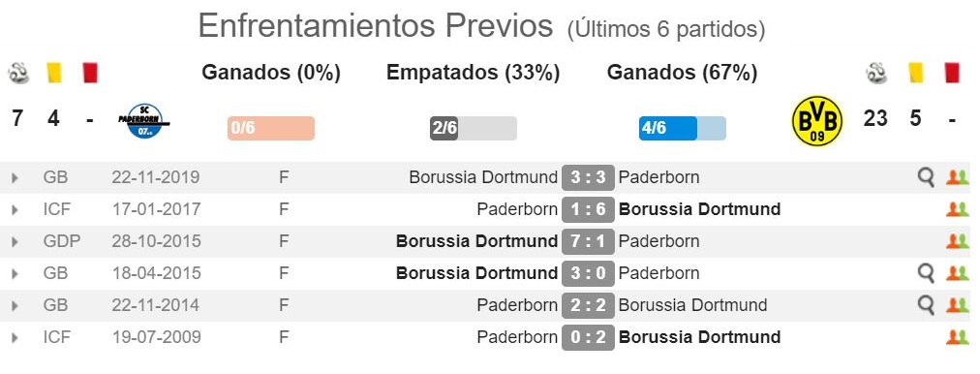This screenshot has height=374, width=980.
Task: Click the magnifier icon for 22-11-2019 match
Action: [926, 177]
